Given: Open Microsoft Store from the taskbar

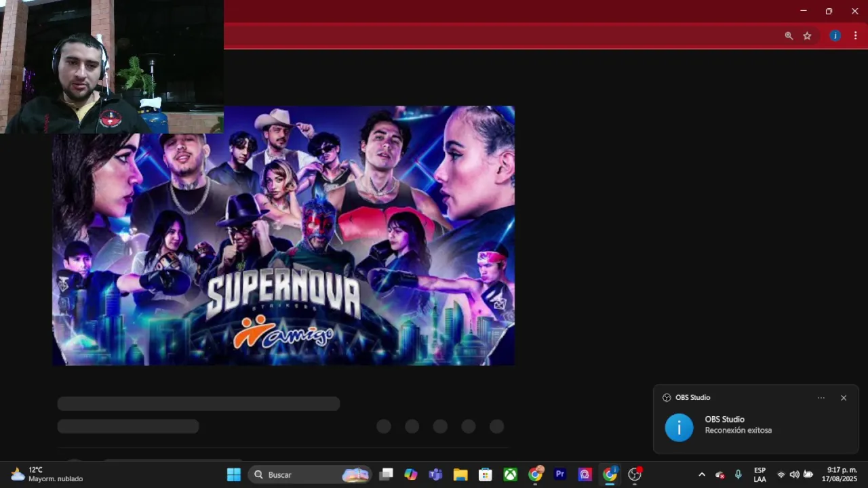Looking at the screenshot, I should 485,474.
